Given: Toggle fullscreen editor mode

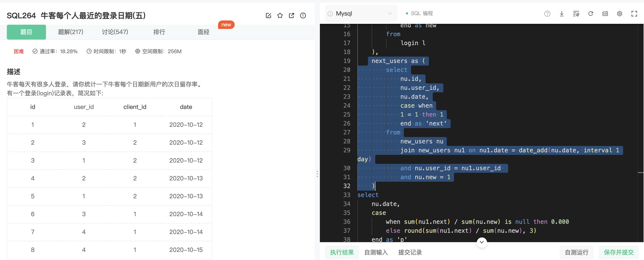Looking at the screenshot, I should pos(634,13).
